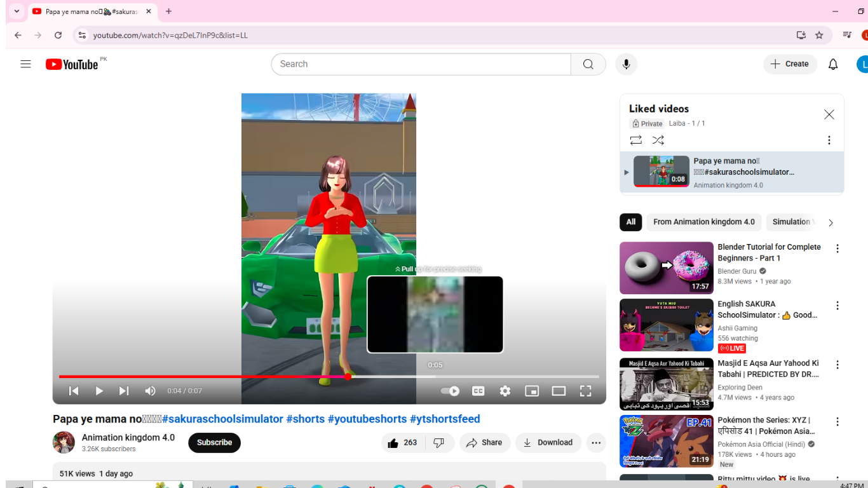This screenshot has height=488, width=868.
Task: Open player settings gear
Action: (x=505, y=391)
